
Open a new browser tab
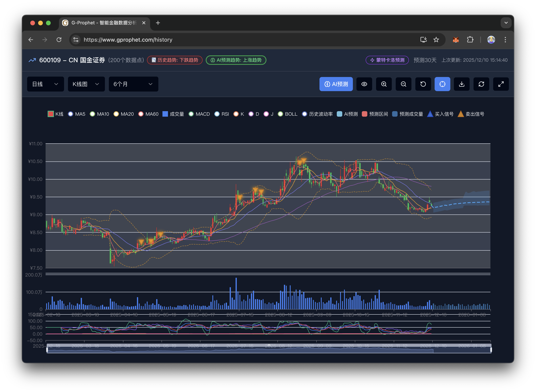tap(158, 23)
